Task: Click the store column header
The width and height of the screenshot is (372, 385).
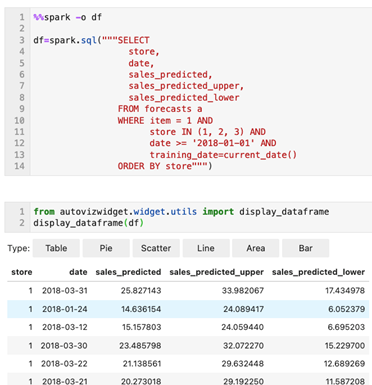Action: [22, 272]
